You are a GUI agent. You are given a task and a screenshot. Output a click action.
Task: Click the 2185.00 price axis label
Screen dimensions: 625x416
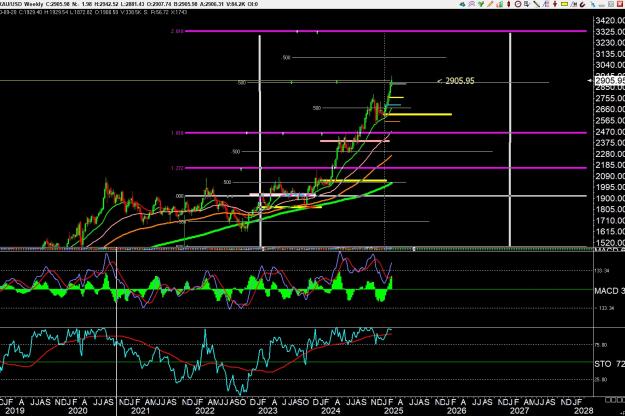point(610,165)
